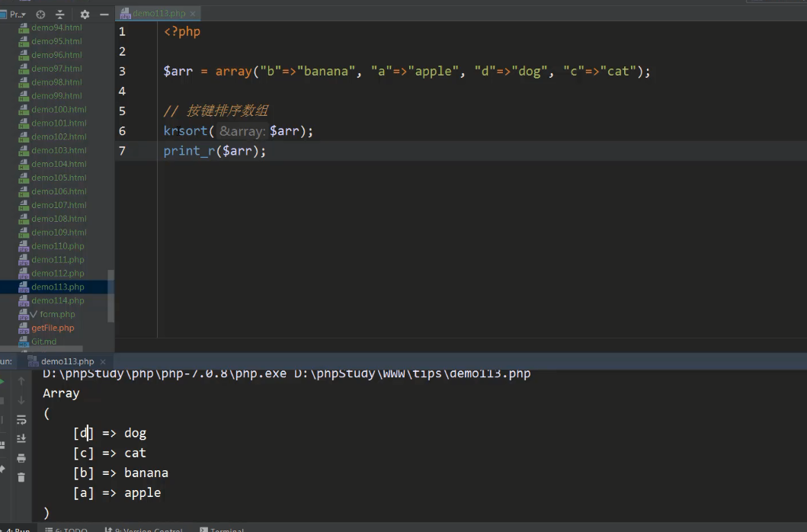Rerun the script with green run arrow

point(2,381)
